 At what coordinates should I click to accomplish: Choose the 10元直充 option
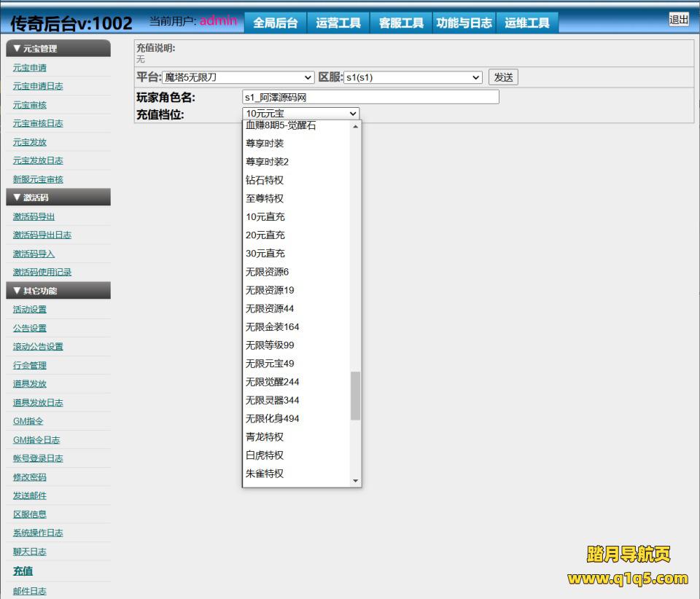265,216
